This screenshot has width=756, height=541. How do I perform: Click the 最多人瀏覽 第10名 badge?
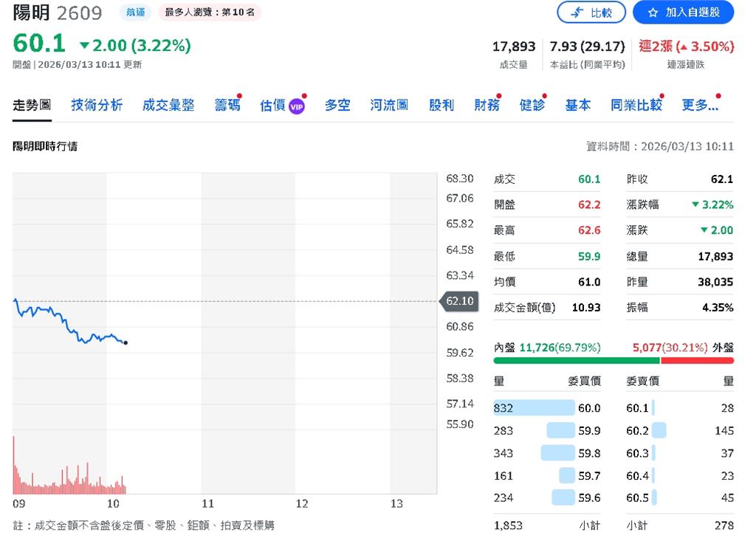tap(210, 13)
